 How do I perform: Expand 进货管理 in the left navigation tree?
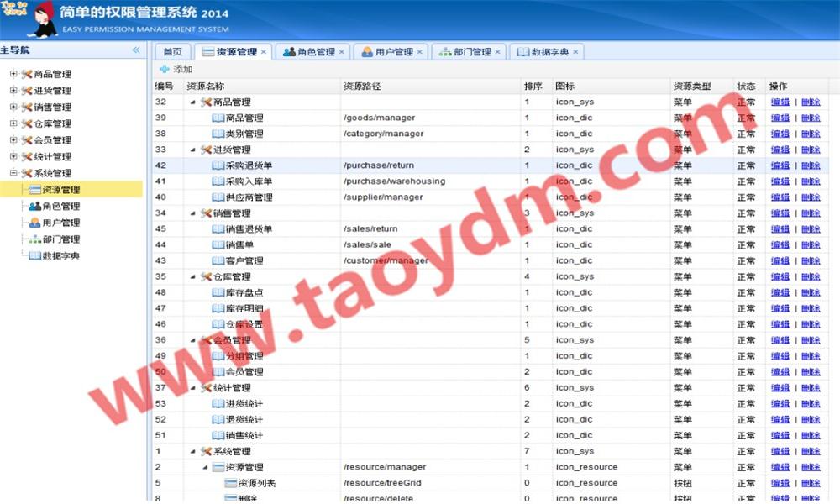tap(13, 91)
